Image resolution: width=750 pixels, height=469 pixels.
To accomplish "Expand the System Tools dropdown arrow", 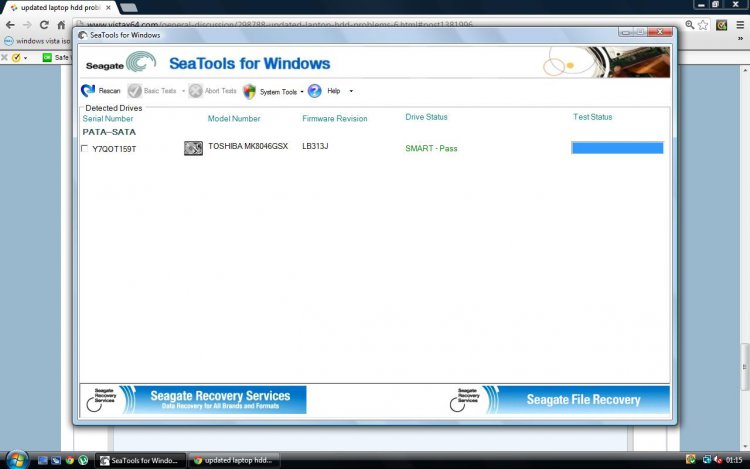I will [302, 91].
